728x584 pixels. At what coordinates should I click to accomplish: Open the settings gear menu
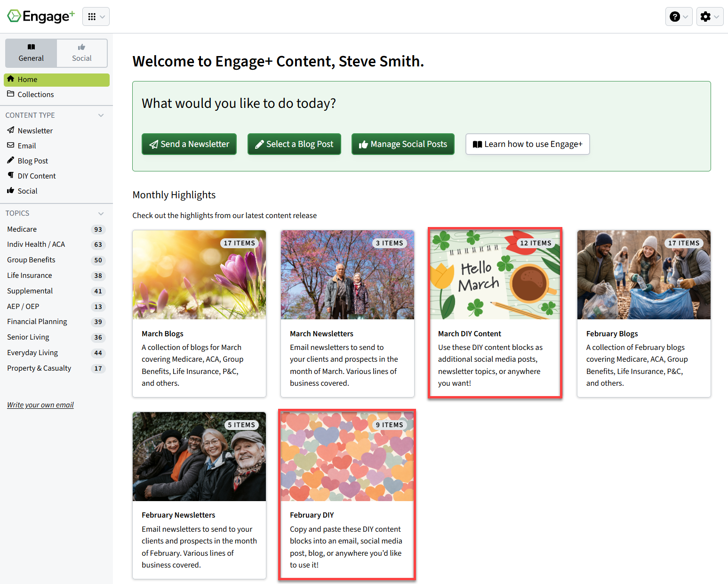710,16
